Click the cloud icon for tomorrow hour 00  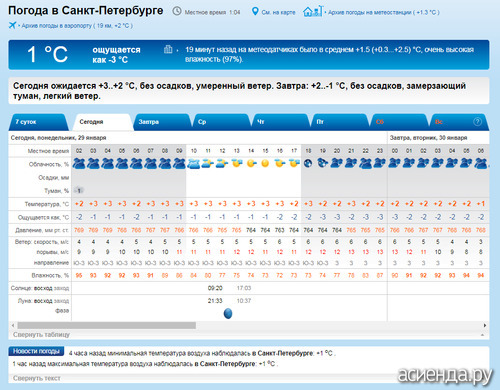click(395, 163)
